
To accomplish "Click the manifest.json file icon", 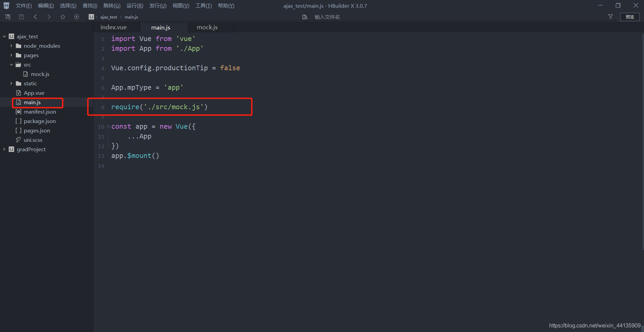I will click(18, 112).
